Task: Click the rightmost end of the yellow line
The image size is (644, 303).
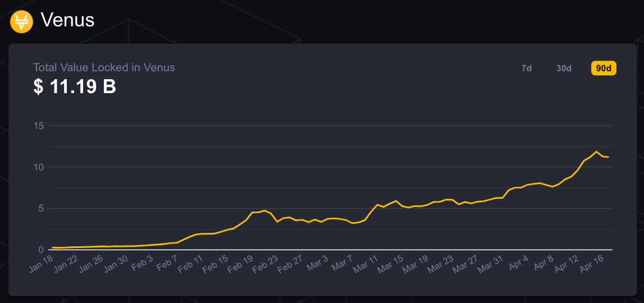Action: [x=609, y=157]
